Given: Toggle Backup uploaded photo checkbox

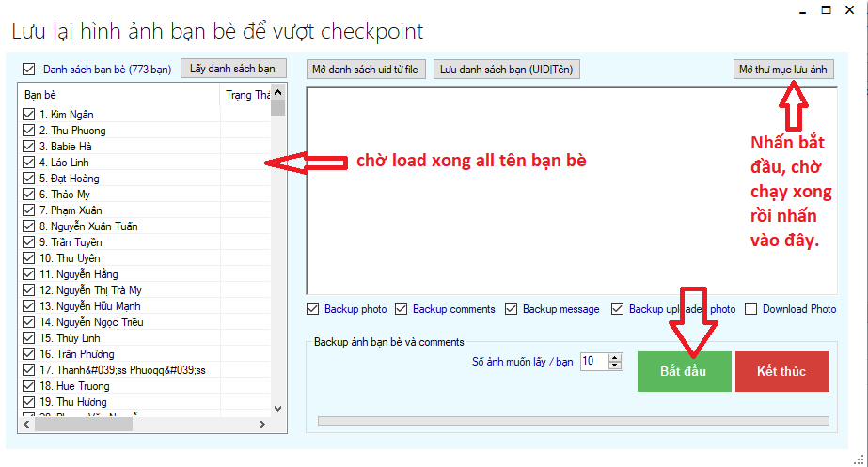Looking at the screenshot, I should pyautogui.click(x=617, y=309).
